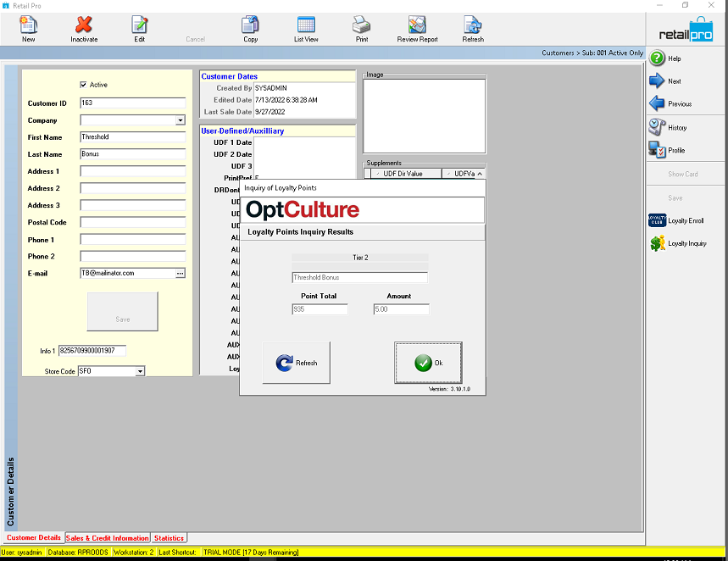
Task: Click the side panel Save button
Action: [675, 198]
